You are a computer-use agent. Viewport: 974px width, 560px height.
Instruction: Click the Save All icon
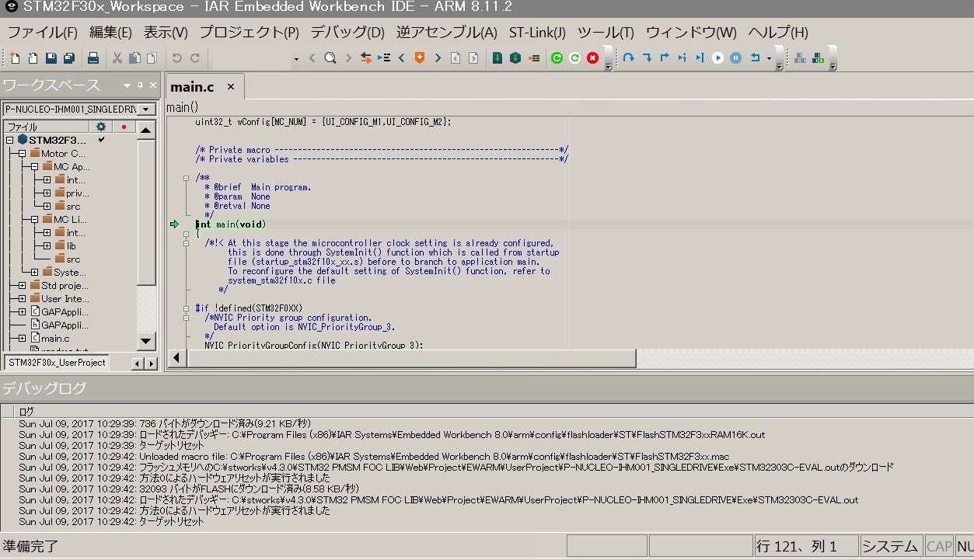click(68, 58)
